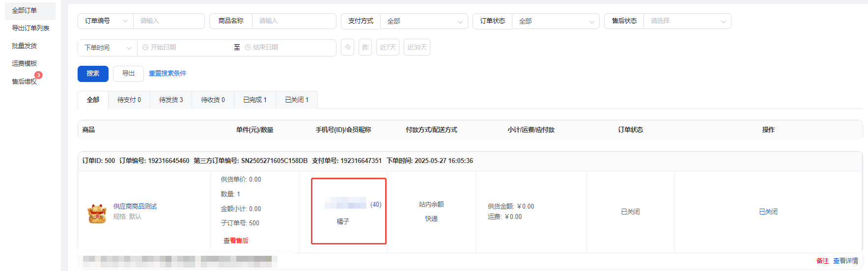Screen dimensions: 868x271
Task: Open the 支付方式 dropdown
Action: coord(423,22)
